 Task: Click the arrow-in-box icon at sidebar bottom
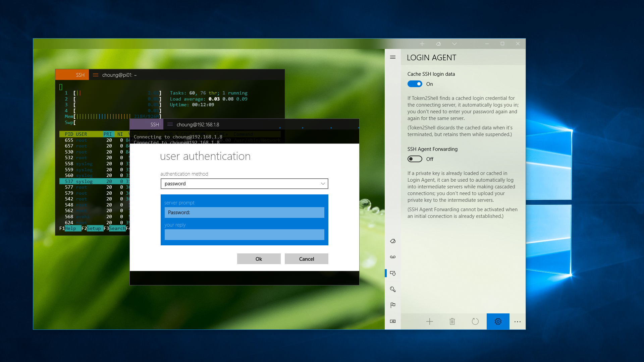[393, 321]
